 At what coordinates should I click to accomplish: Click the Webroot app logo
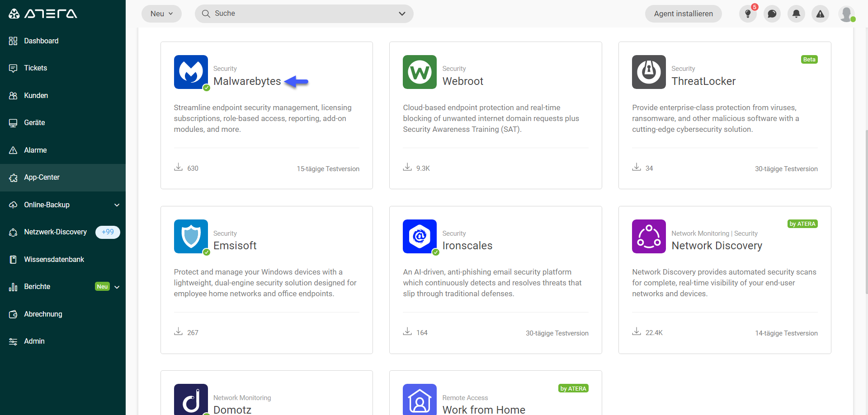tap(420, 72)
